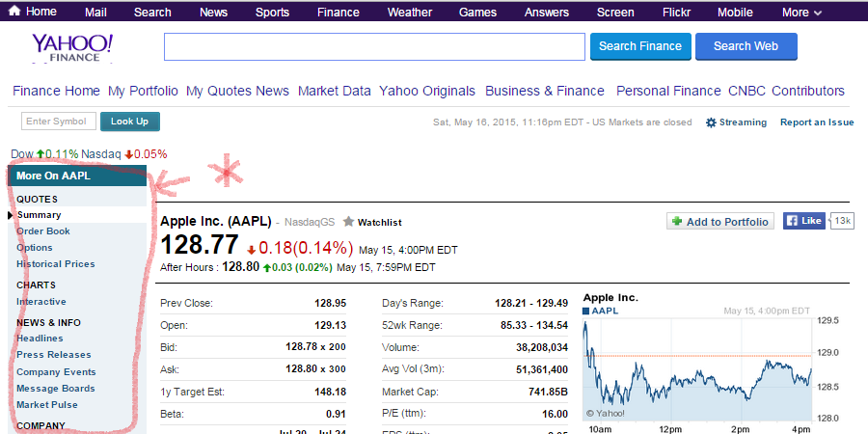
Task: Click the Volume value 38,208,034
Action: pyautogui.click(x=542, y=347)
